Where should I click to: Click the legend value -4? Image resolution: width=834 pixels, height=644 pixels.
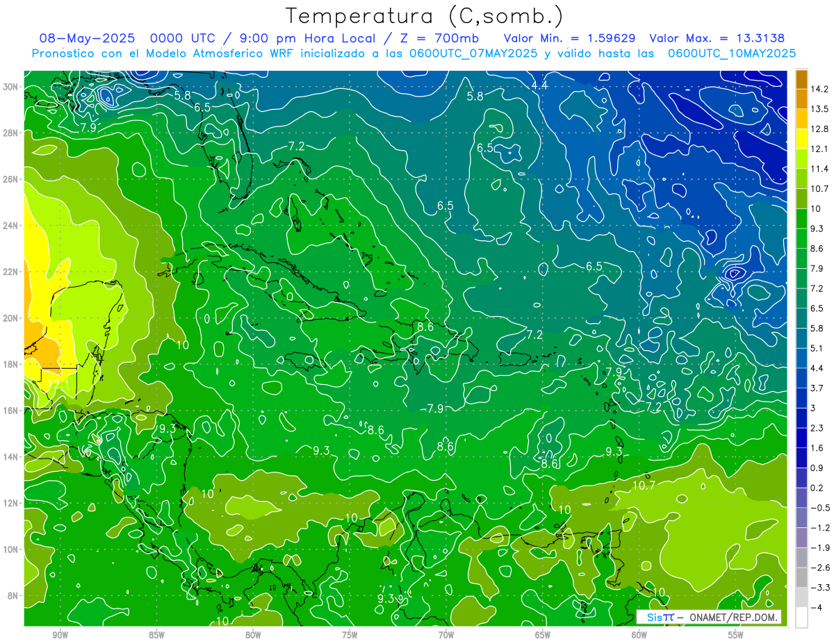[x=816, y=608]
